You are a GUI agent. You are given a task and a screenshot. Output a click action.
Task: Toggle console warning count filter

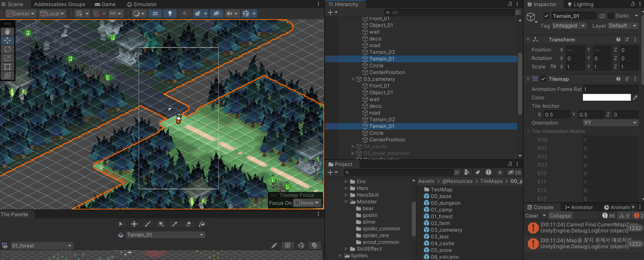[624, 216]
